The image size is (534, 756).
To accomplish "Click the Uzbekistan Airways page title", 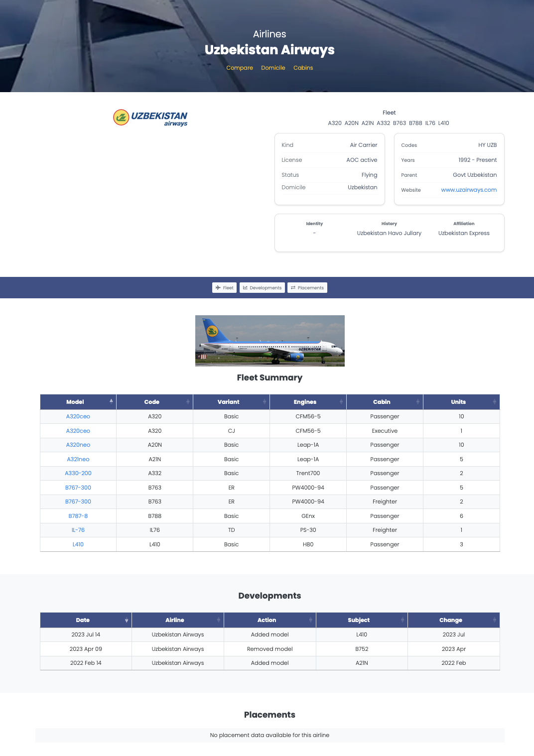I will (x=269, y=50).
